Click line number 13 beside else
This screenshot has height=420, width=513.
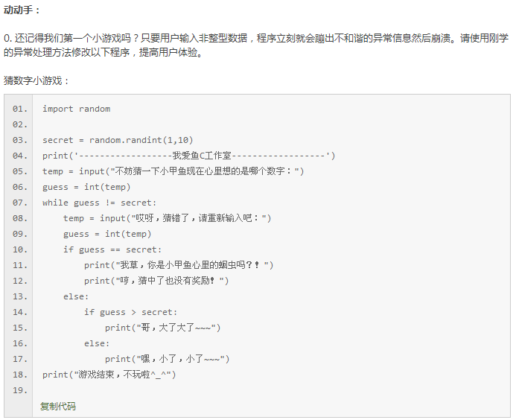pos(20,296)
